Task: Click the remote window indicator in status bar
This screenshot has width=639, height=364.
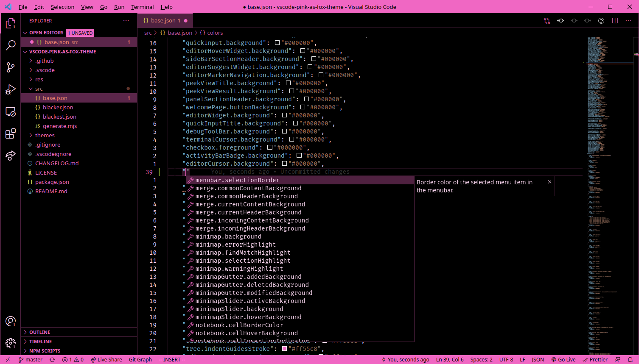Action: (7, 359)
